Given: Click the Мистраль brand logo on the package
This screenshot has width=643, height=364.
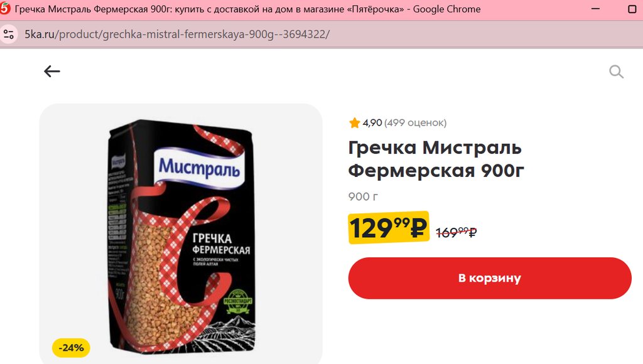Looking at the screenshot, I should point(200,167).
